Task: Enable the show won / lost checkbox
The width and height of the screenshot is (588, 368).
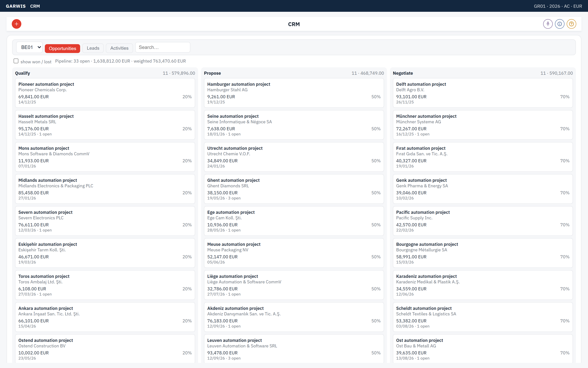Action: (16, 61)
